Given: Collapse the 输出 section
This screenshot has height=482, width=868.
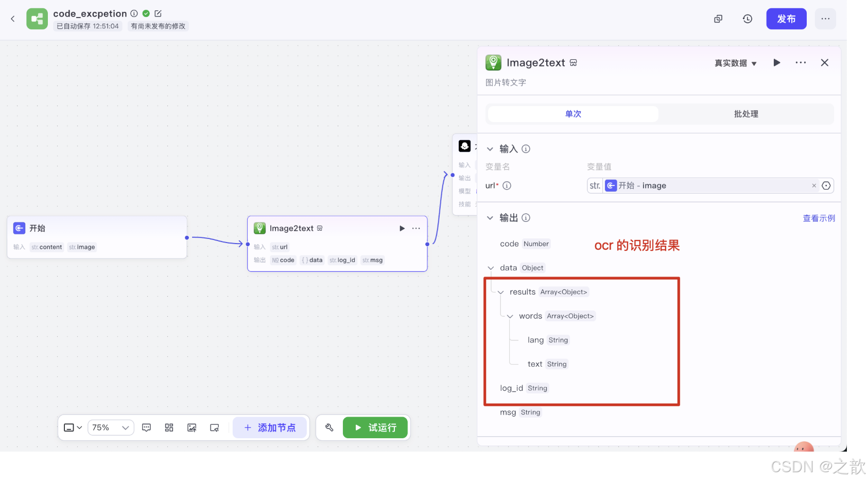Looking at the screenshot, I should pyautogui.click(x=490, y=218).
